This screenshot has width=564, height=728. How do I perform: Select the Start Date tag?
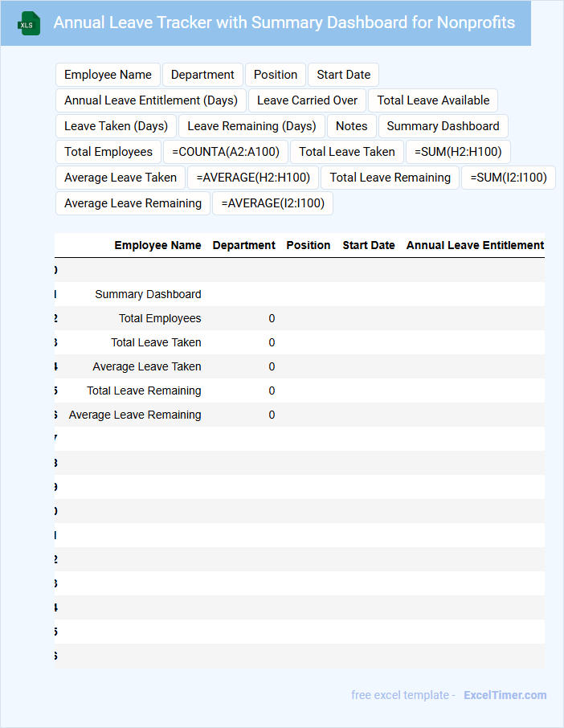[344, 75]
